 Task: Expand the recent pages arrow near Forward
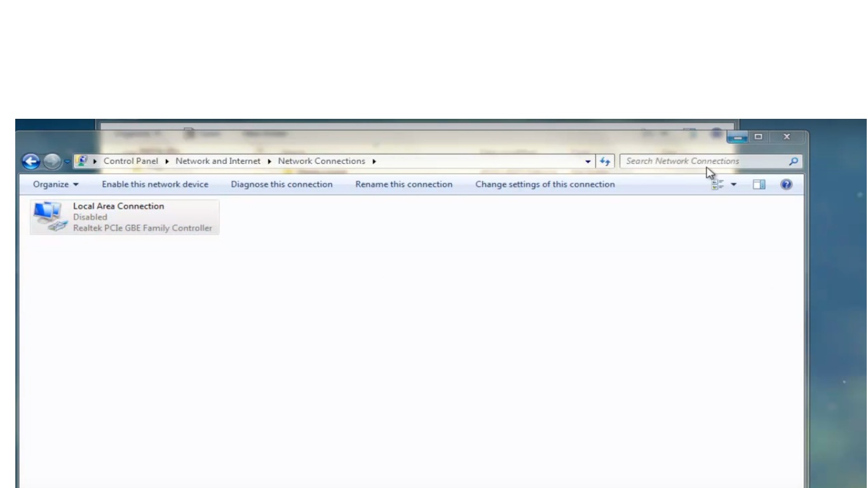tap(67, 161)
